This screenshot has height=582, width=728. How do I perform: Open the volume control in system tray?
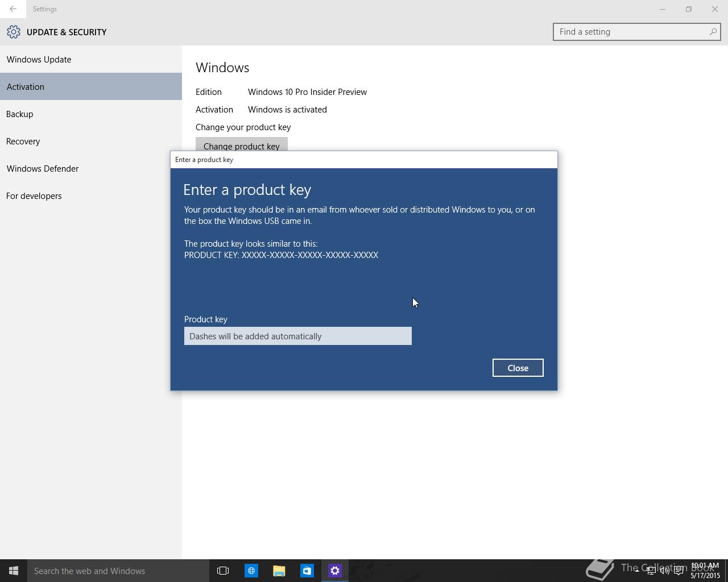point(664,571)
